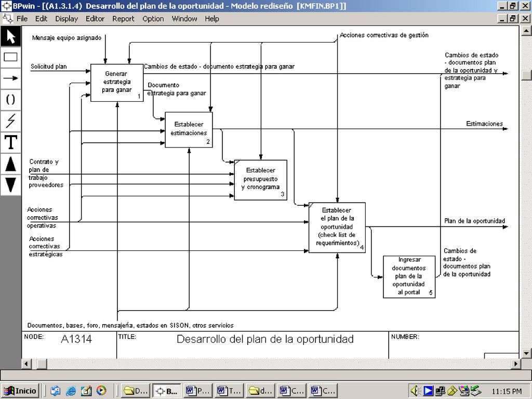Click Acciones correctivas operativas label
The height and width of the screenshot is (399, 532).
pos(43,218)
